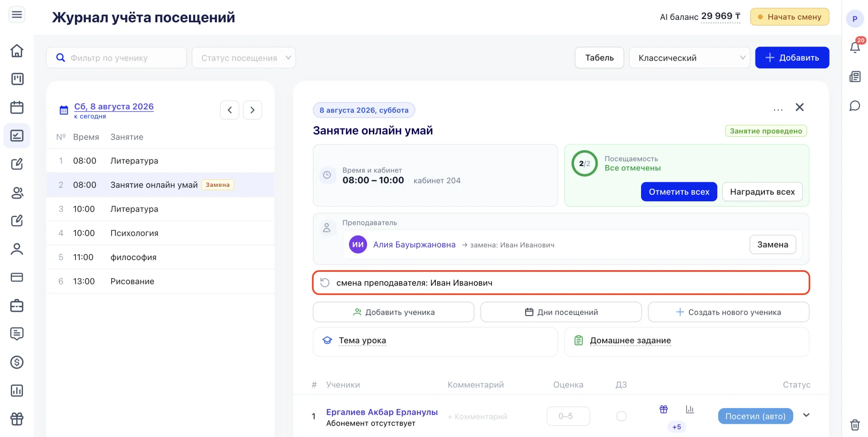Image resolution: width=868 pixels, height=437 pixels.
Task: Open the trash bin icon
Action: (x=855, y=425)
